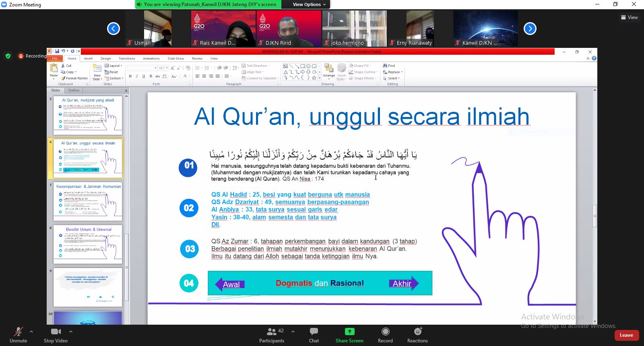Switch to the Animations ribbon tab
Viewport: 644px width, 346px height.
(151, 58)
